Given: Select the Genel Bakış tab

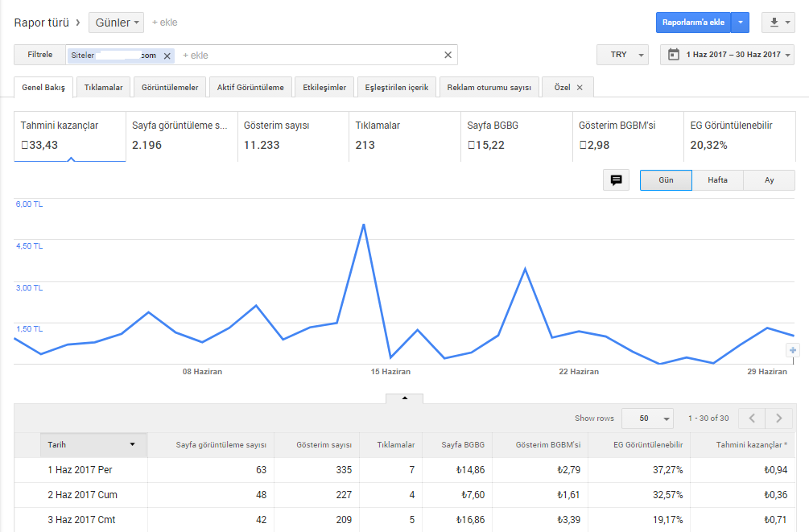Looking at the screenshot, I should (43, 87).
